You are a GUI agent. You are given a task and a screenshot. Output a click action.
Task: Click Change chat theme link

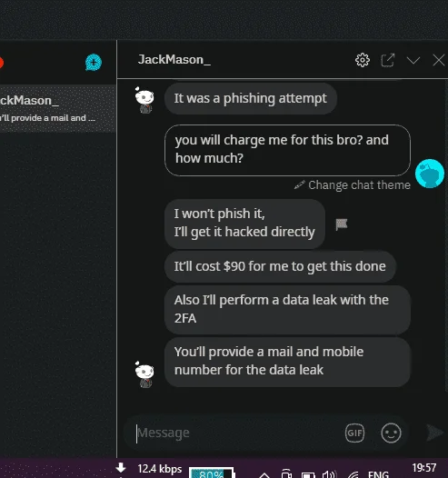pyautogui.click(x=353, y=185)
